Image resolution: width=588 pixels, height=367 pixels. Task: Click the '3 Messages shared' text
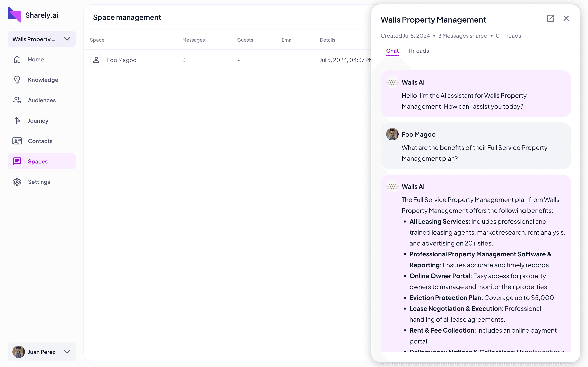[463, 36]
